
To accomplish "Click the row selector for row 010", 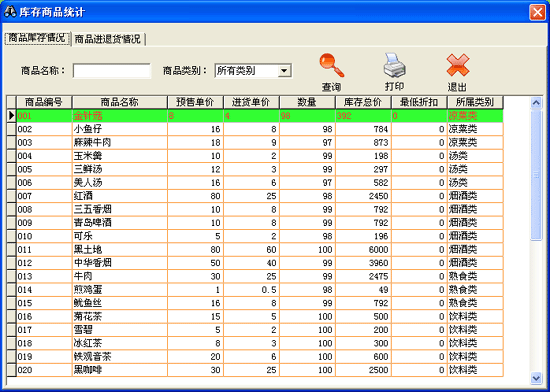I will click(x=12, y=236).
